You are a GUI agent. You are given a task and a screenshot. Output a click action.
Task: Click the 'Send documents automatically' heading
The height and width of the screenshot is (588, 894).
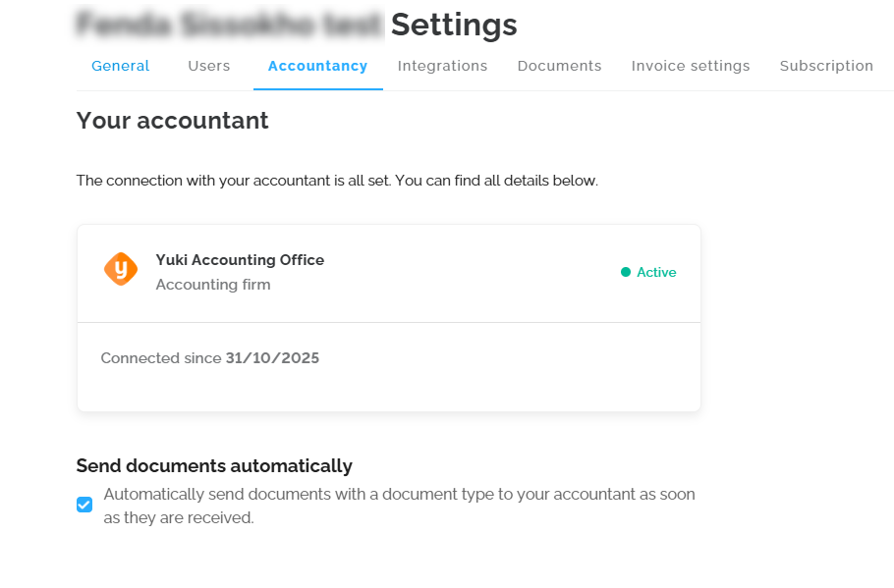pos(214,465)
